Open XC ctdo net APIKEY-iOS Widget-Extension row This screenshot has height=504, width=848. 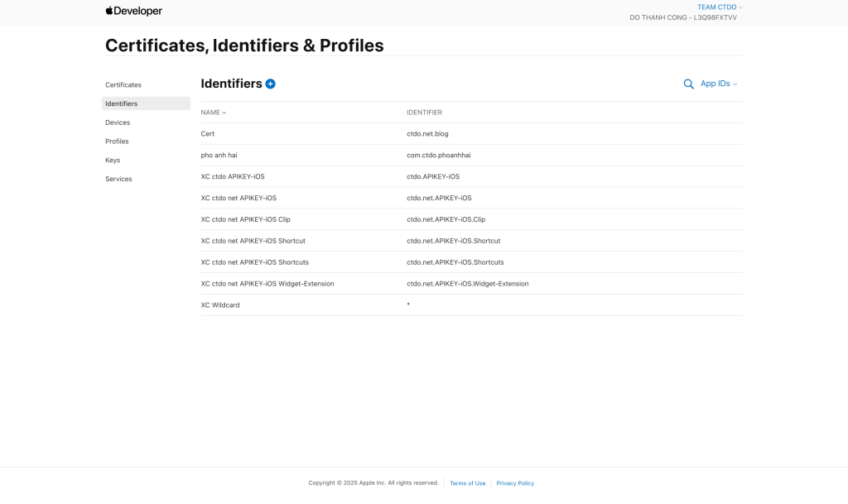click(267, 284)
